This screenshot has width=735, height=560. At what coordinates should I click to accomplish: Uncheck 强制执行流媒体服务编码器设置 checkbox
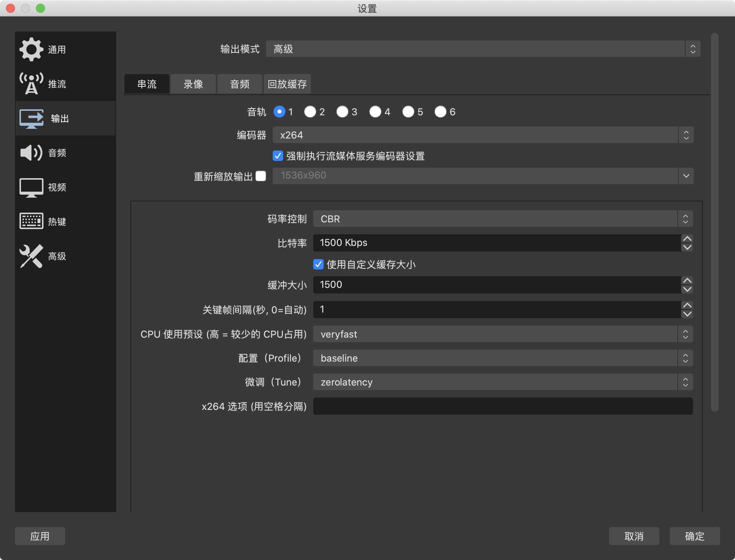click(278, 156)
